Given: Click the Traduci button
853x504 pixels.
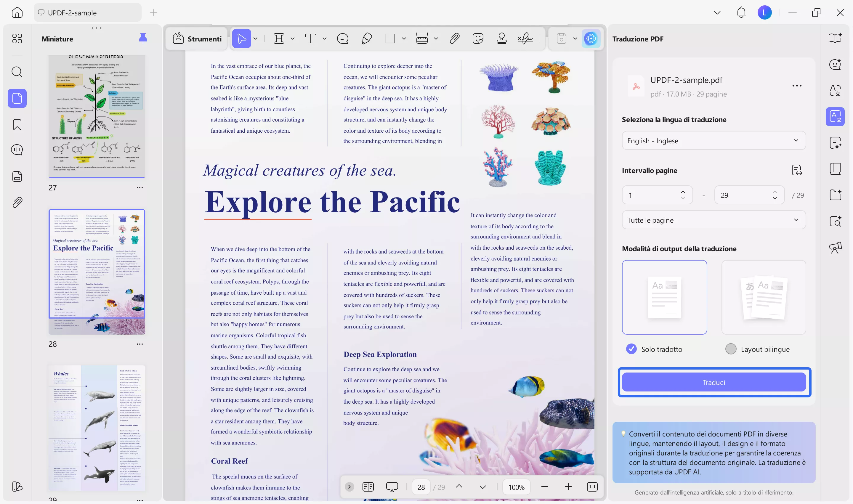Looking at the screenshot, I should tap(713, 382).
